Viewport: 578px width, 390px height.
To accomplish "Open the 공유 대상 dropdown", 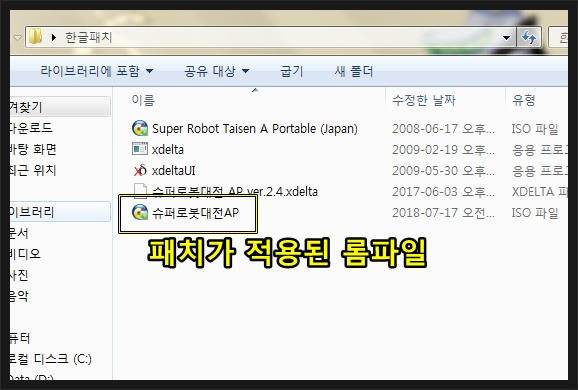I will [217, 71].
